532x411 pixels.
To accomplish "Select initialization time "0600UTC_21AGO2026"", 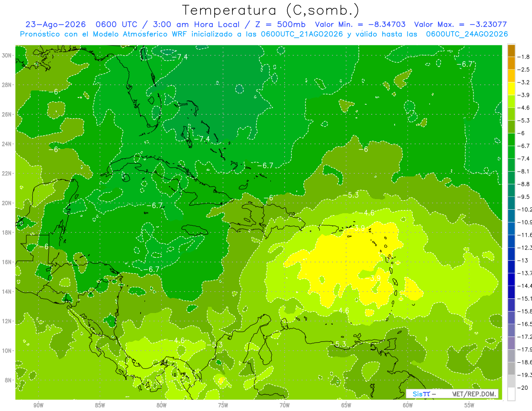I will point(302,34).
